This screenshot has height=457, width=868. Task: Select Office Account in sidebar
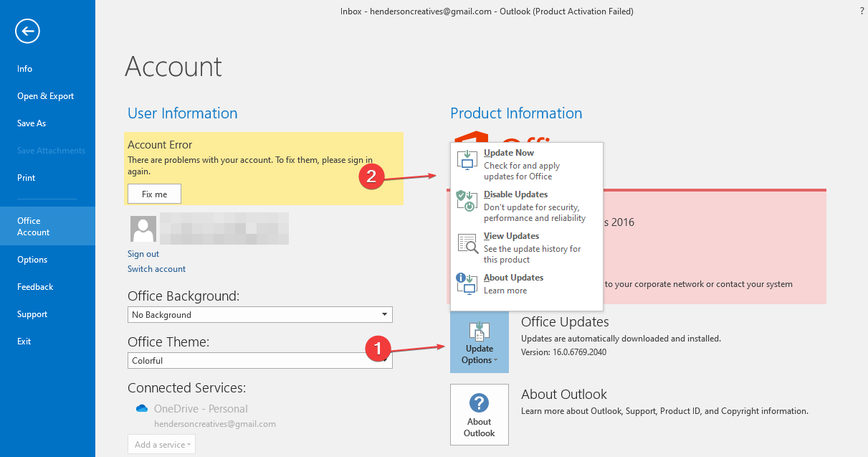click(47, 226)
